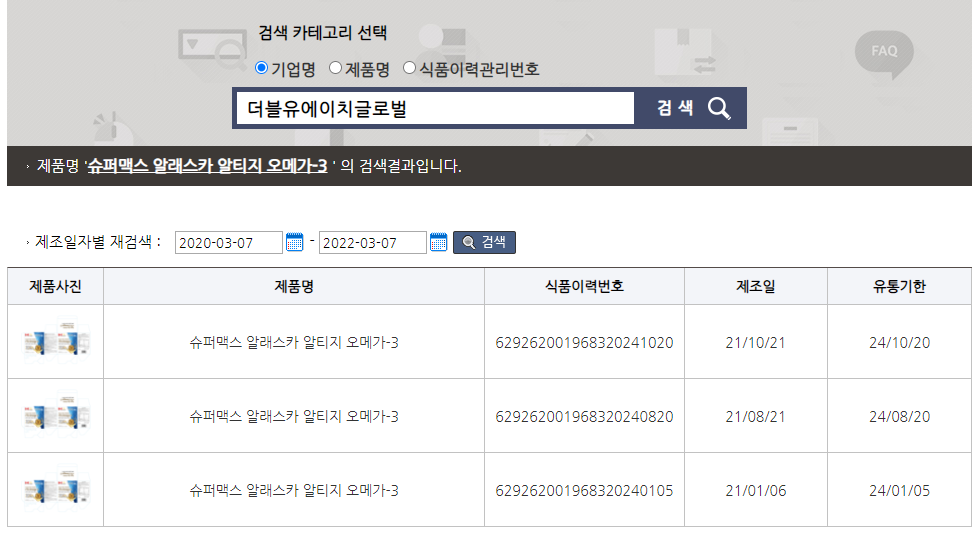
Task: Click the 검 색 search button
Action: (692, 108)
